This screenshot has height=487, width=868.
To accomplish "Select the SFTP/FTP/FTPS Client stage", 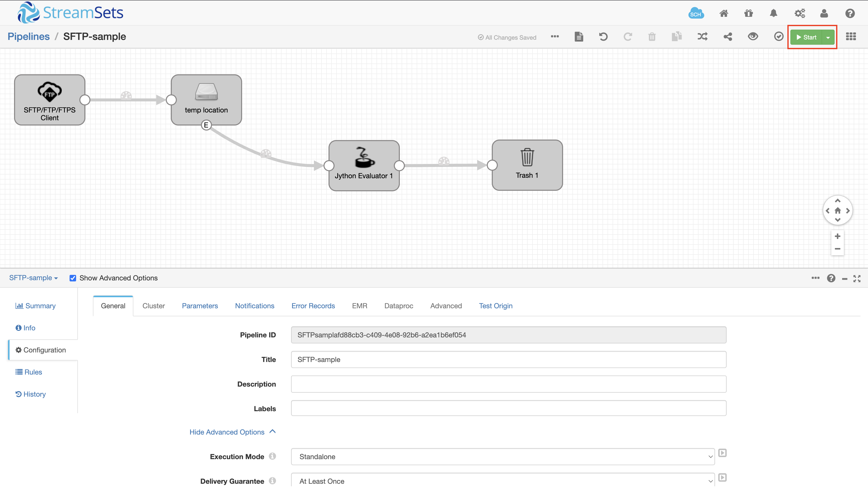I will pyautogui.click(x=49, y=100).
